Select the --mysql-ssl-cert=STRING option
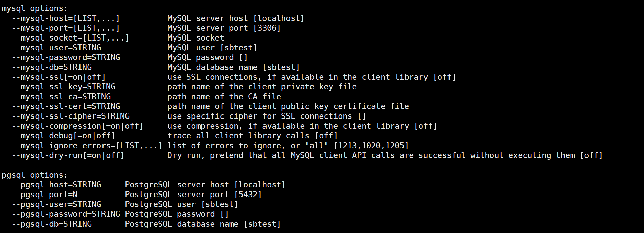Image resolution: width=644 pixels, height=233 pixels. pos(66,106)
